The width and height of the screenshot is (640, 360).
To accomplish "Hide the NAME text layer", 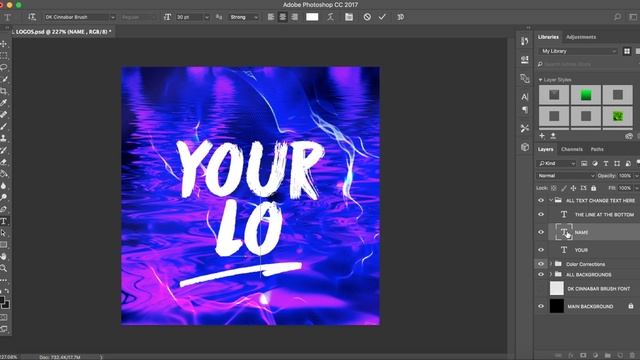I will 541,232.
